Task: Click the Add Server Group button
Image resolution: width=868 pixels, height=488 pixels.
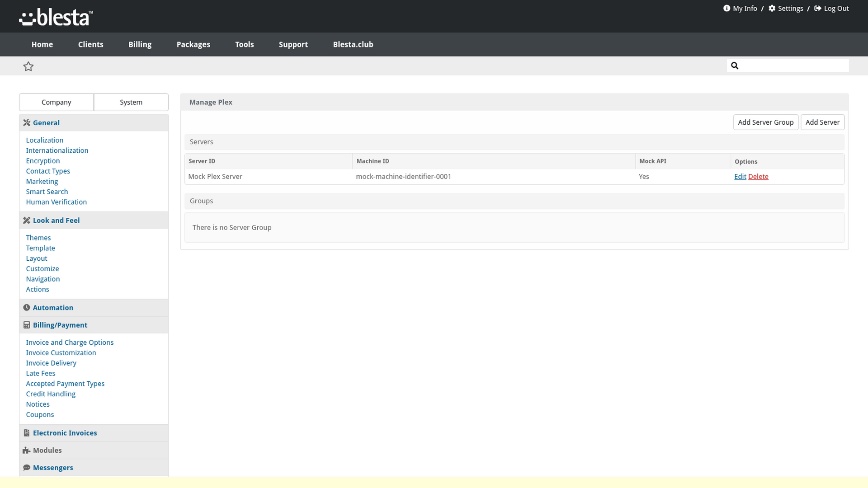Action: coord(766,122)
